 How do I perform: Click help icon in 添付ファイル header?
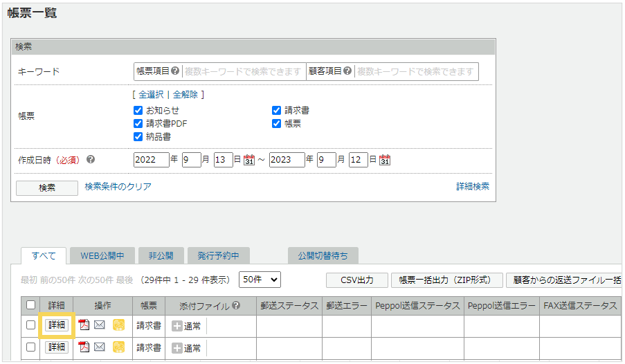[x=236, y=305]
